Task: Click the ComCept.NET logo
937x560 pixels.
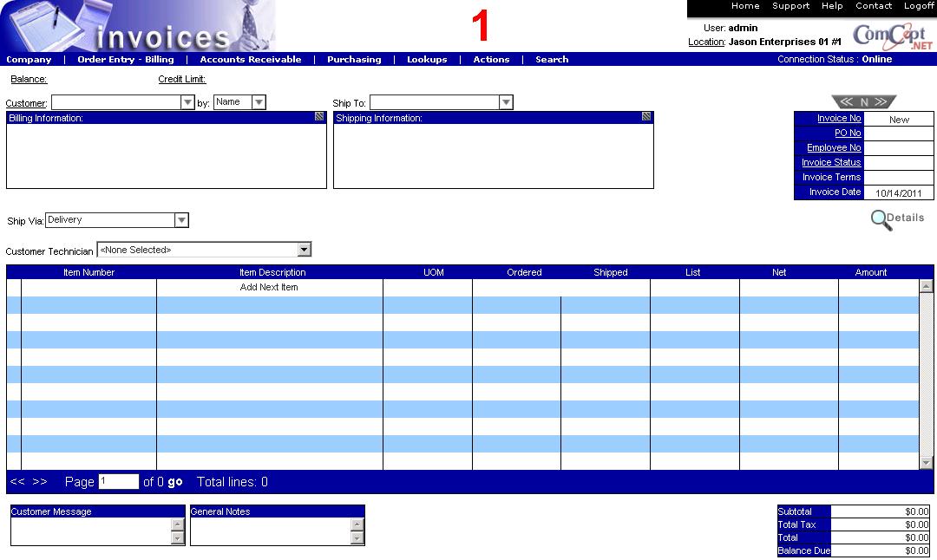Action: (x=894, y=36)
